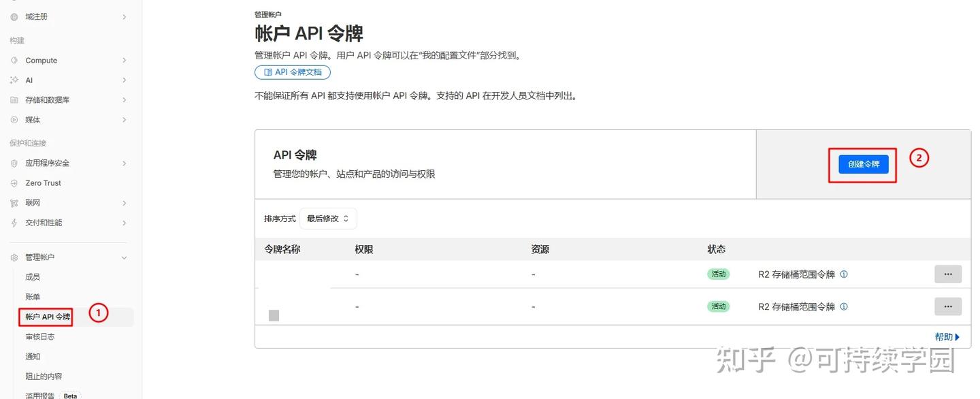Open the 最后修改 sort dropdown
This screenshot has width=980, height=399.
(x=328, y=219)
